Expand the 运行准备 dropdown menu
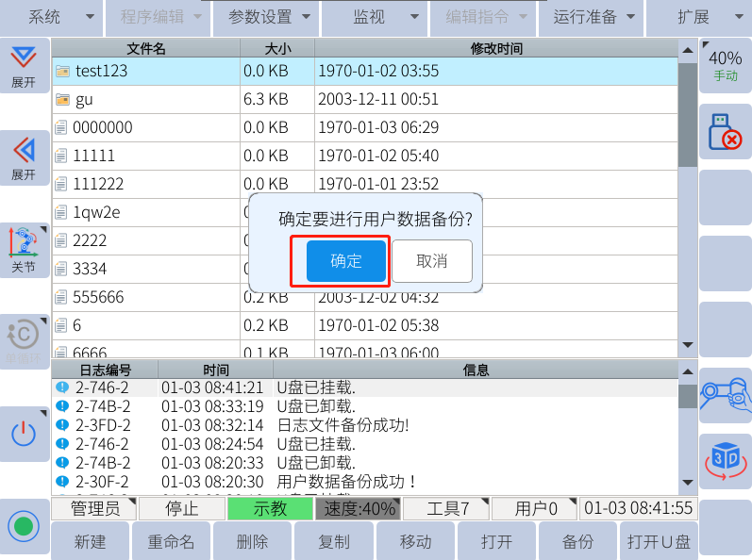The width and height of the screenshot is (752, 560). click(593, 17)
